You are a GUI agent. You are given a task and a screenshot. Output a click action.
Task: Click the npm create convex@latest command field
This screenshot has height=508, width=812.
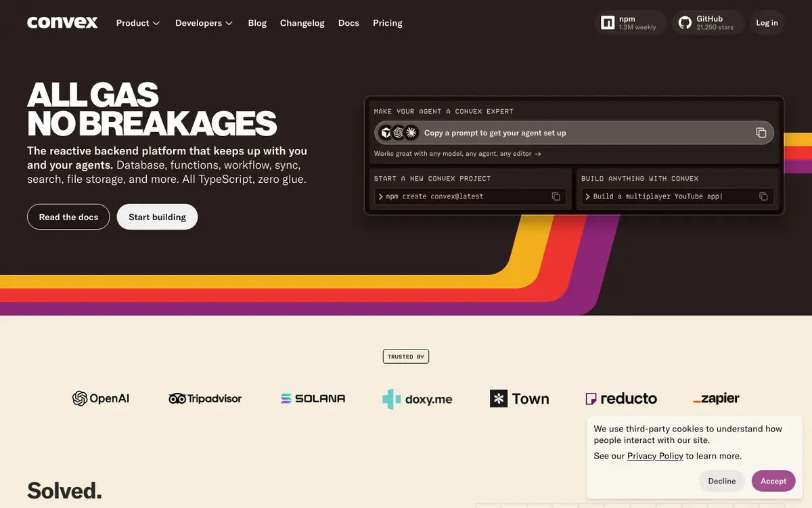(x=470, y=196)
